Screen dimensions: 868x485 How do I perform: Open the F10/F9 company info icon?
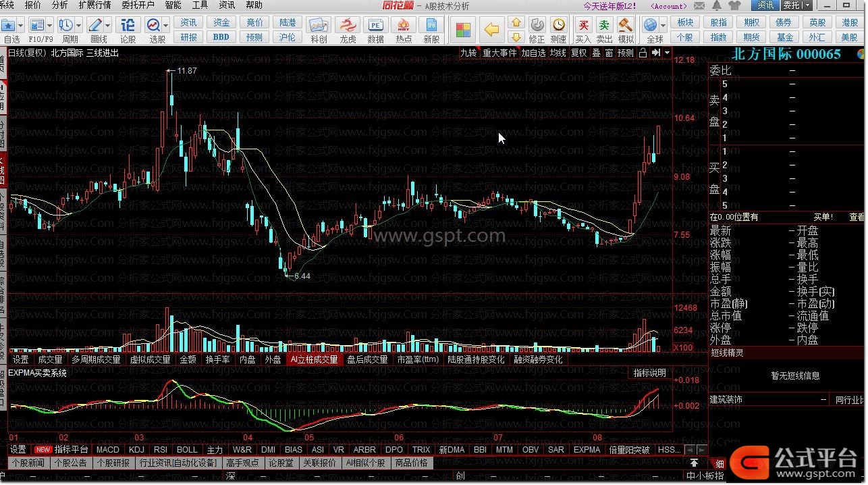click(x=36, y=25)
